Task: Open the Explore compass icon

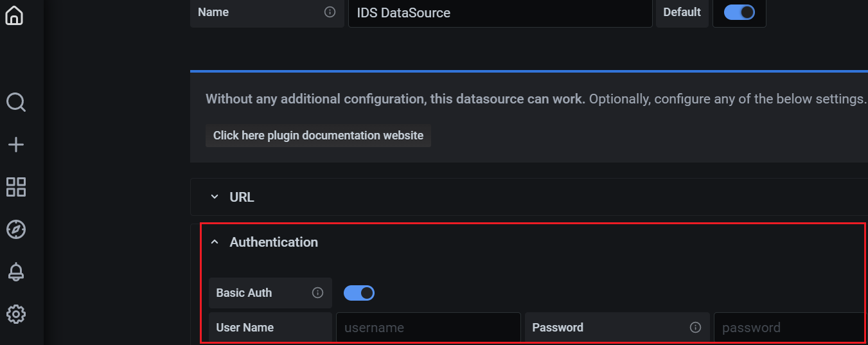Action: coord(15,229)
